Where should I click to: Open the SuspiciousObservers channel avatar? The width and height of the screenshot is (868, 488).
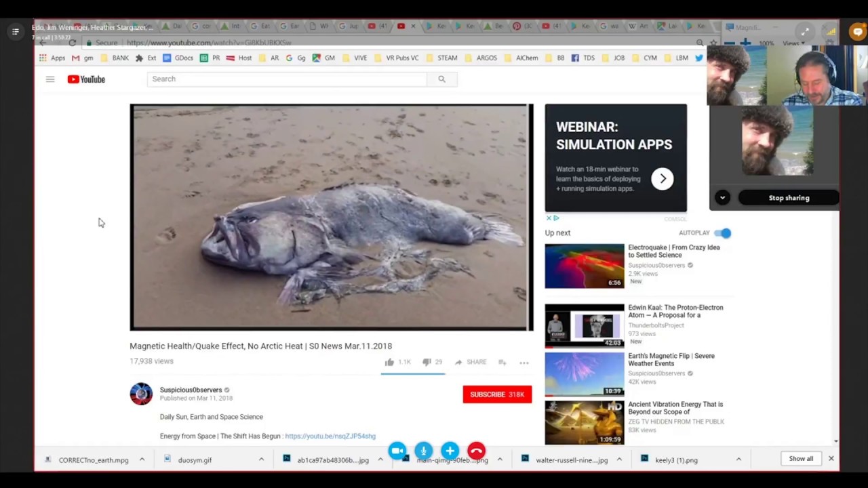pos(141,394)
